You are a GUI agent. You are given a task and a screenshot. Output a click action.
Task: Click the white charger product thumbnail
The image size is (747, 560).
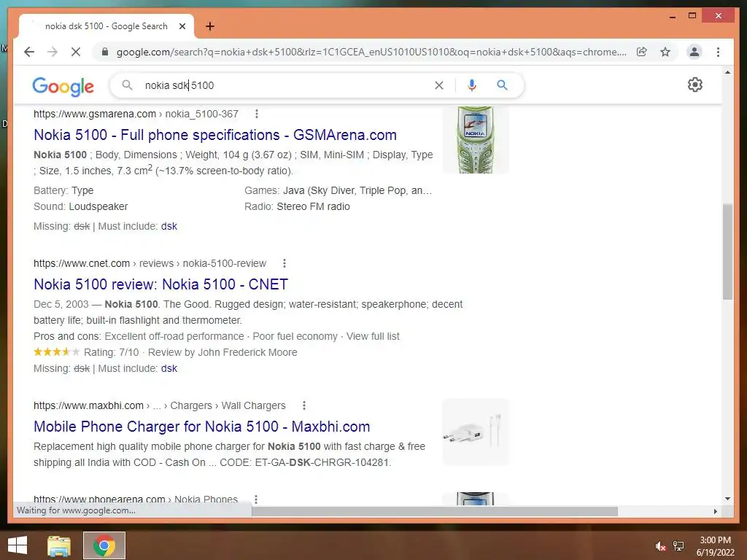coord(476,432)
